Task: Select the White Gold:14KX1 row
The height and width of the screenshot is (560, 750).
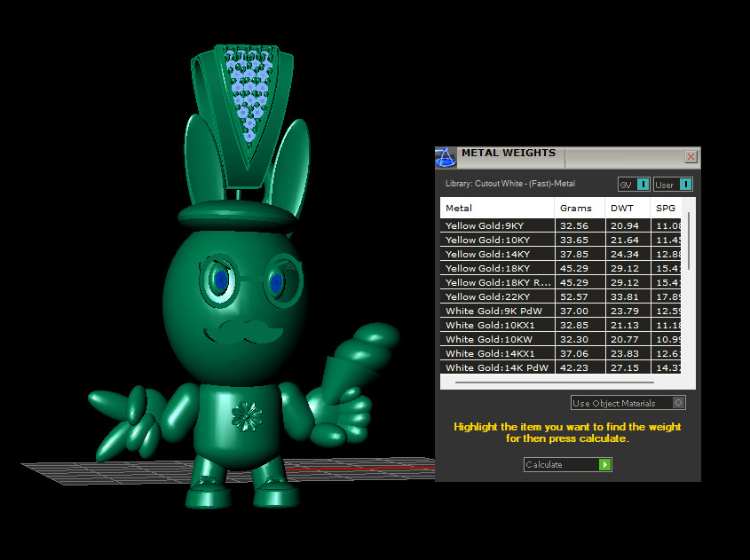Action: (561, 353)
